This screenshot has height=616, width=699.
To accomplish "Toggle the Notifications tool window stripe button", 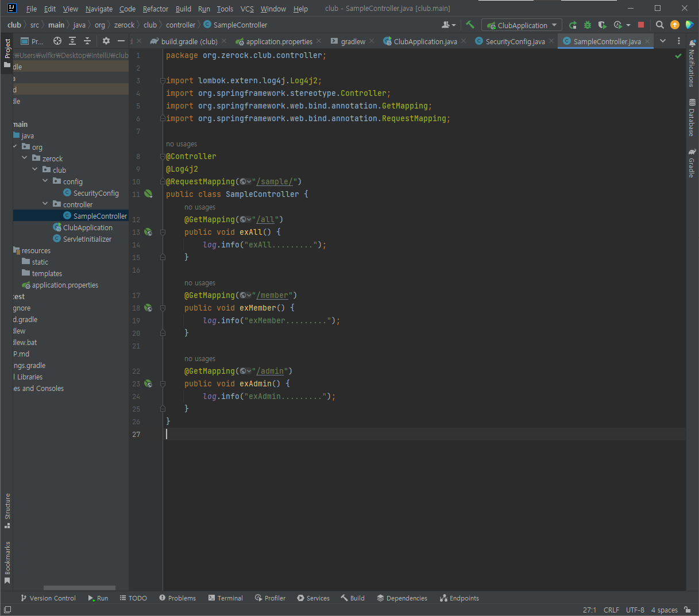I will (692, 64).
